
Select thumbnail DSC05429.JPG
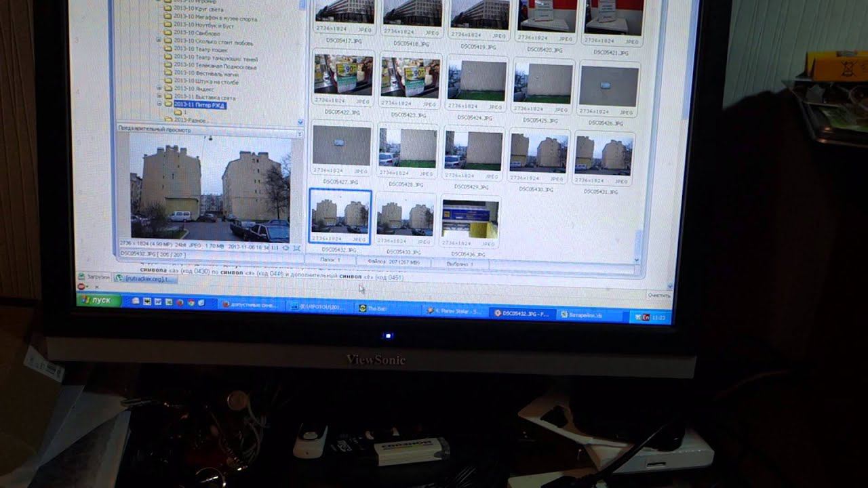(474, 155)
